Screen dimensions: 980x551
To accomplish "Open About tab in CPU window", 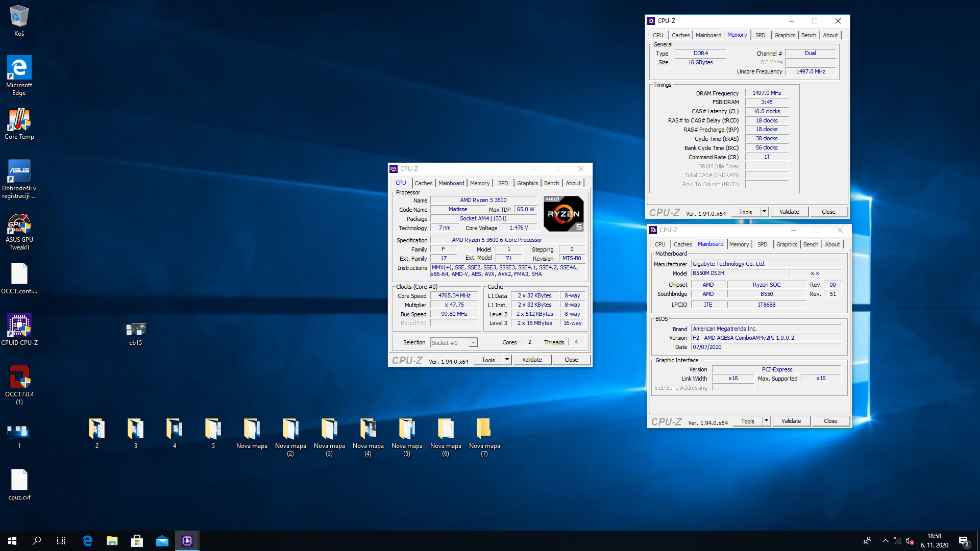I will (573, 183).
